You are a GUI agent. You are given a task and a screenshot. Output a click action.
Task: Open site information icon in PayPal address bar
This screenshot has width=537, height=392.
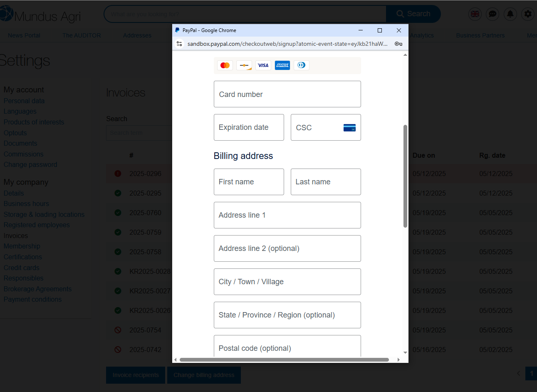[179, 44]
